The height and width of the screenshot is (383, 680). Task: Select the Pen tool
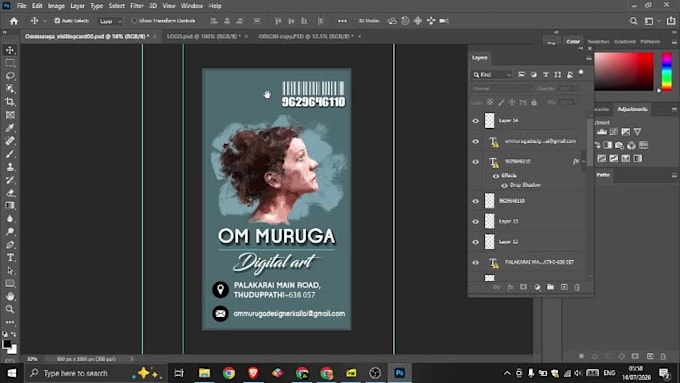[10, 245]
